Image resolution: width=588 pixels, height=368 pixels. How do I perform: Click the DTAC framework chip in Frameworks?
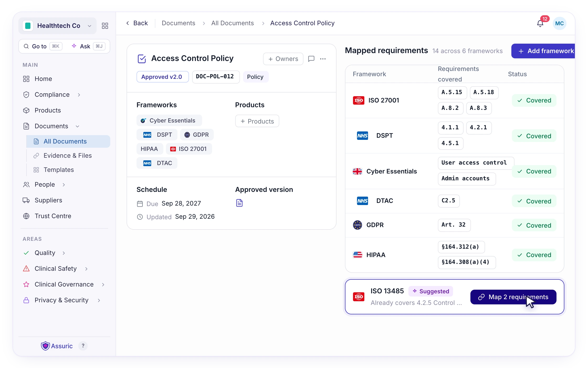coord(157,163)
